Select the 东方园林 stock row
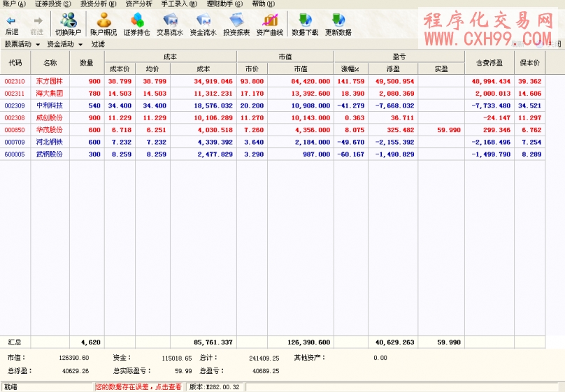The height and width of the screenshot is (392, 565). pyautogui.click(x=49, y=81)
